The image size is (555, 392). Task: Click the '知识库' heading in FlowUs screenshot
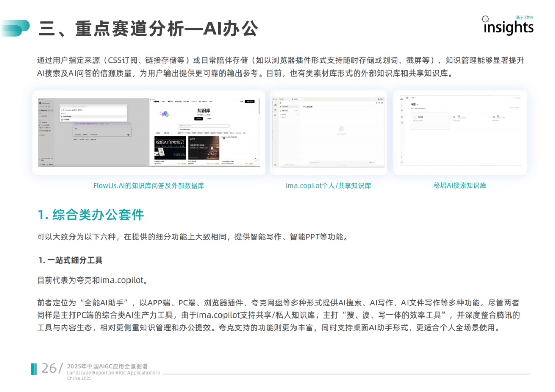click(x=203, y=111)
